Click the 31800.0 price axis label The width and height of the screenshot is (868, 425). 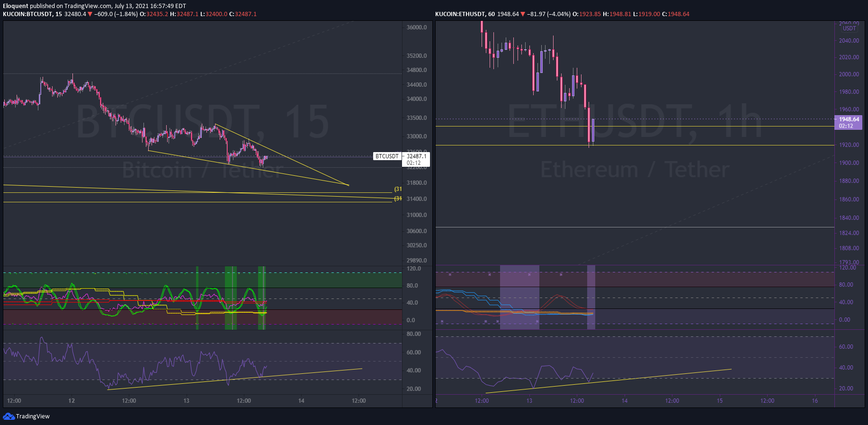417,183
